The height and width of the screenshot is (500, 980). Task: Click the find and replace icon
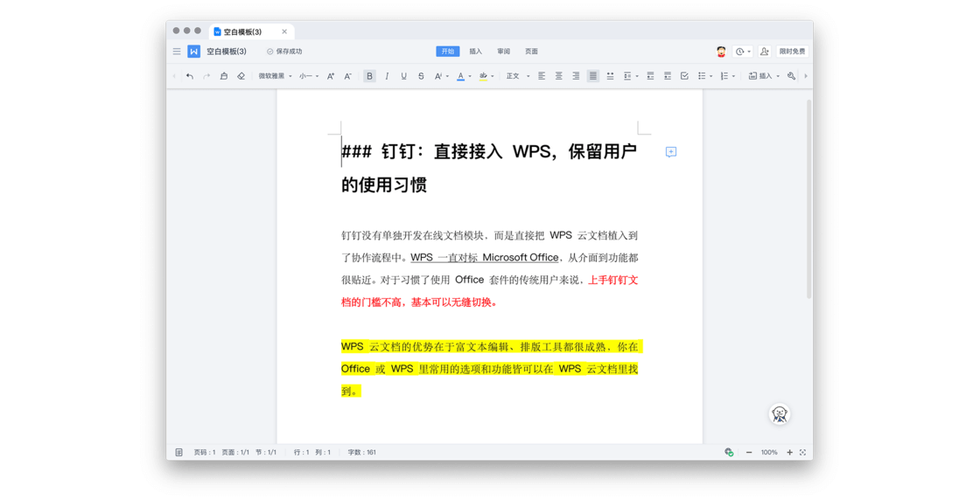tap(791, 76)
